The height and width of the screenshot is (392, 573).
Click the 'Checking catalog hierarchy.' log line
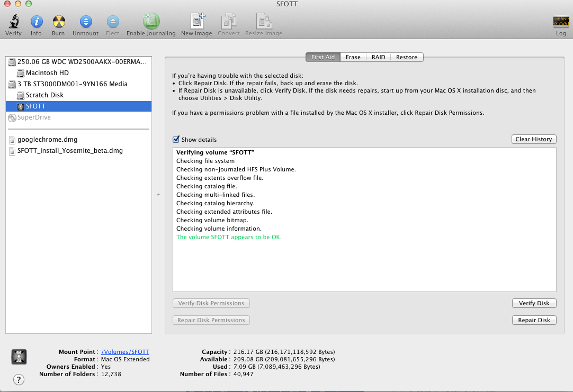pyautogui.click(x=215, y=203)
